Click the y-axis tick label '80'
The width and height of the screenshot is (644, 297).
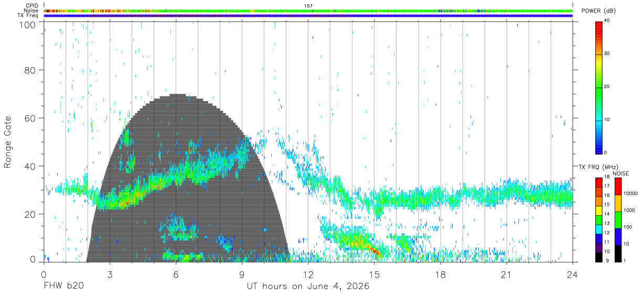pos(30,70)
